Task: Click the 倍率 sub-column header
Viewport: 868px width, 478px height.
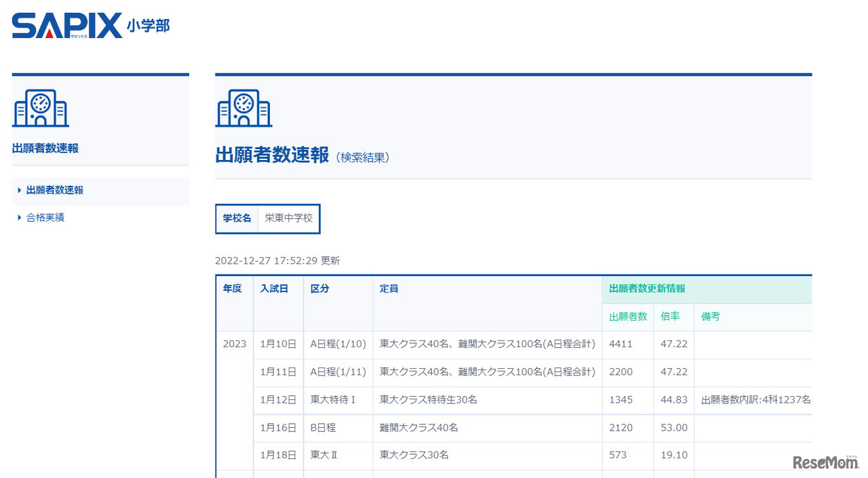Action: coord(670,317)
